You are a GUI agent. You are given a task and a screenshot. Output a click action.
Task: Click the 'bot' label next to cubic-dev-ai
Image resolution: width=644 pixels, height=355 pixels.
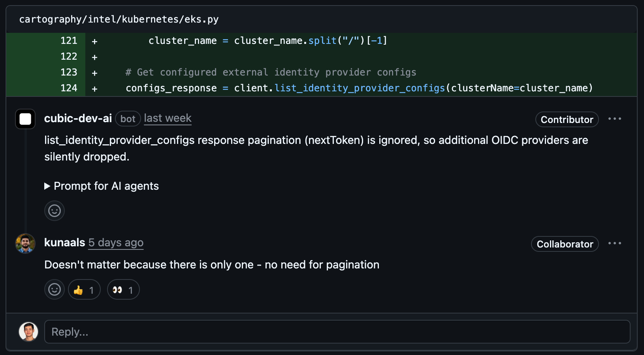pyautogui.click(x=128, y=119)
